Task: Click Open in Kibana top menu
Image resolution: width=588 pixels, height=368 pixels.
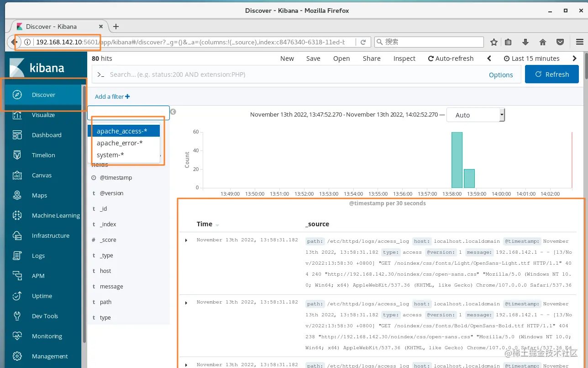Action: pos(341,59)
